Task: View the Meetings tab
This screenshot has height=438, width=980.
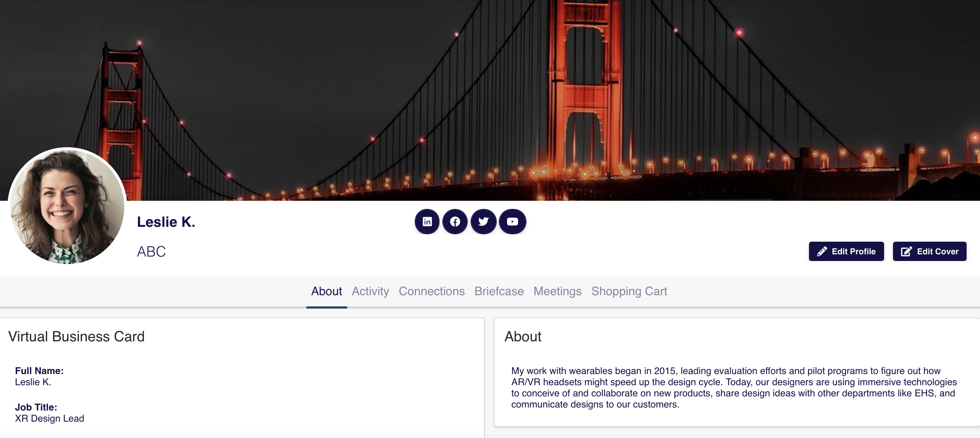Action: tap(557, 291)
